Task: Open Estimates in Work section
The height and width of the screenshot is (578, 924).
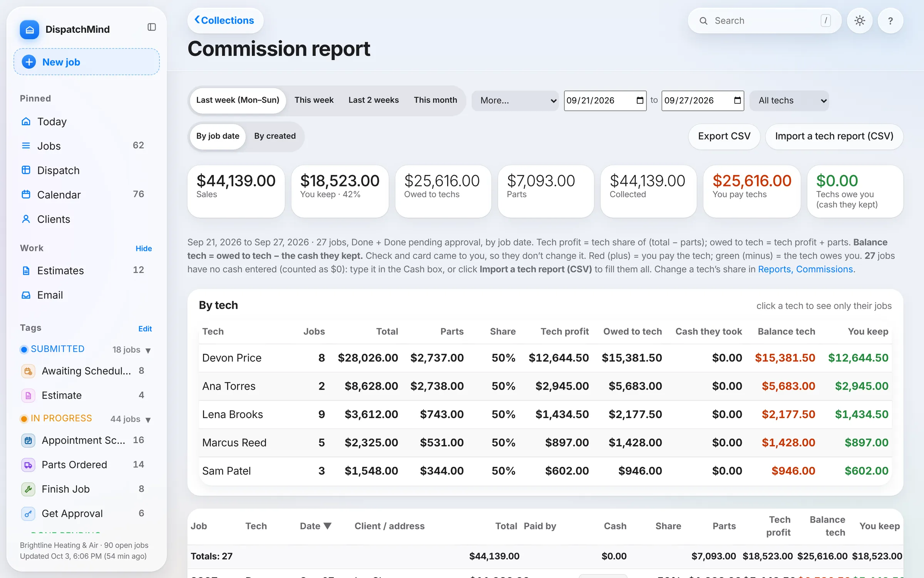Action: tap(86, 271)
